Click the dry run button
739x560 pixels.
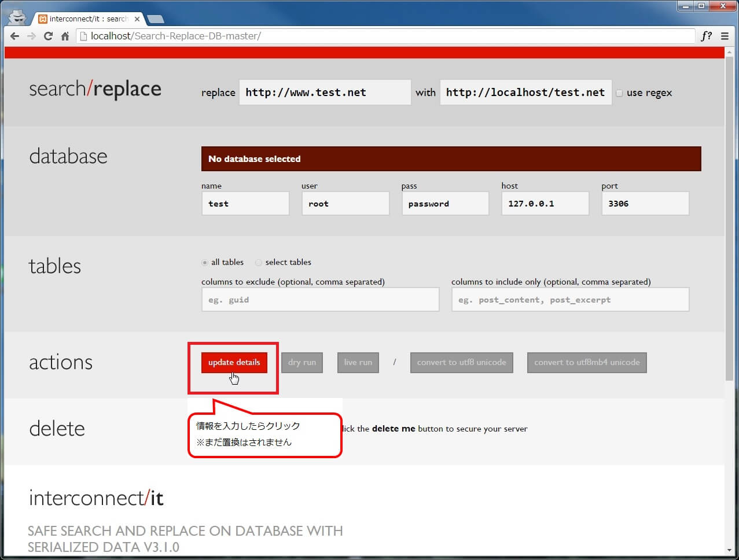302,363
